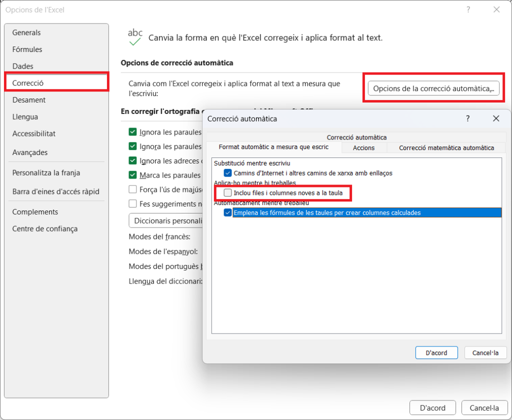Confirm with D'acord in Correcció automàtica dialog

point(436,352)
